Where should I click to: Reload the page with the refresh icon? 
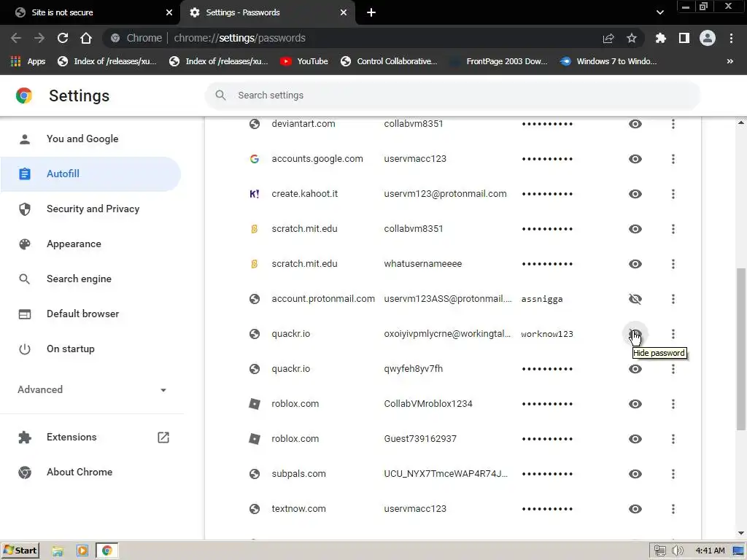[63, 38]
